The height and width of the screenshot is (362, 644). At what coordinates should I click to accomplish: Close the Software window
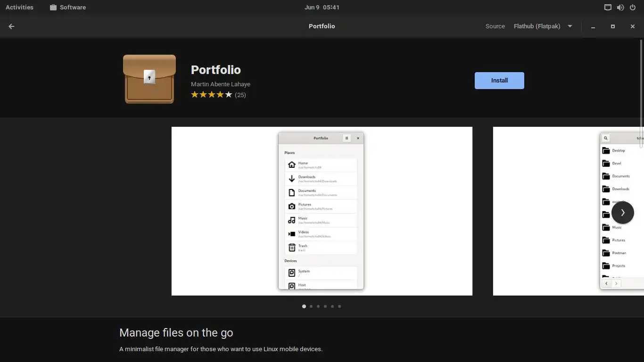[x=633, y=26]
